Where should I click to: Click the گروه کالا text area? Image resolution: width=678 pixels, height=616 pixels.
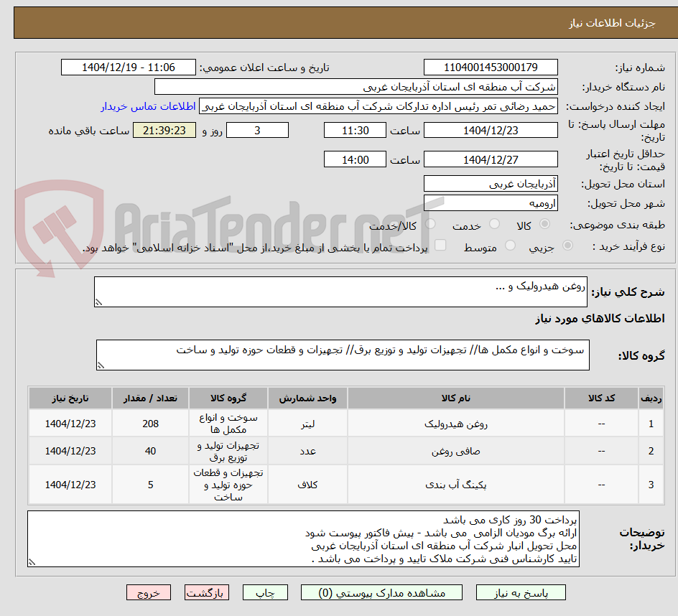tap(343, 355)
